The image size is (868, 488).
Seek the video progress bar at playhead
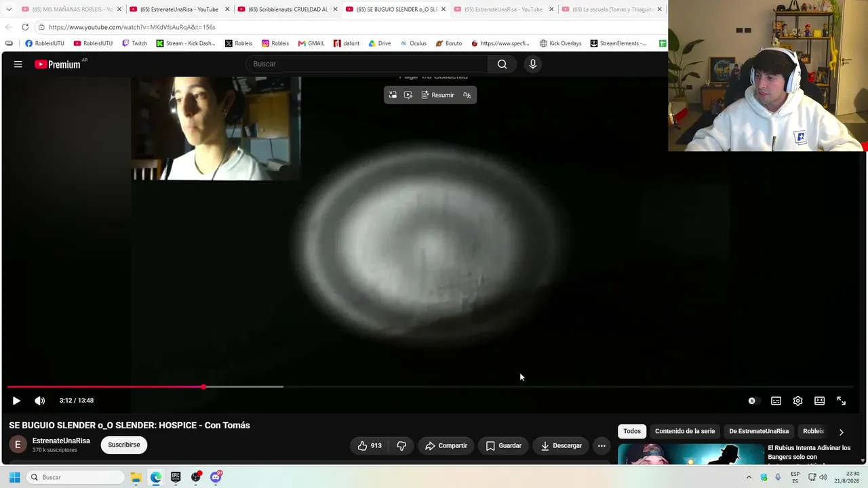coord(203,387)
